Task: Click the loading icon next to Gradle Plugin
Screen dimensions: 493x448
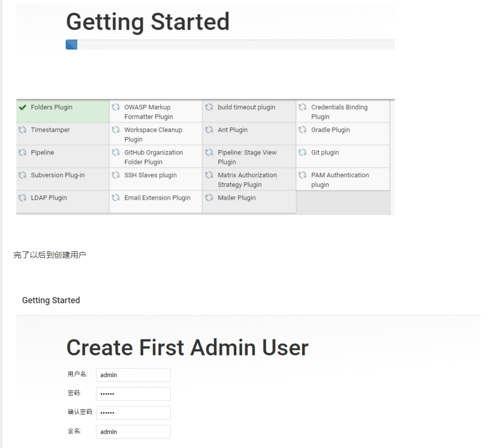Action: [x=302, y=130]
